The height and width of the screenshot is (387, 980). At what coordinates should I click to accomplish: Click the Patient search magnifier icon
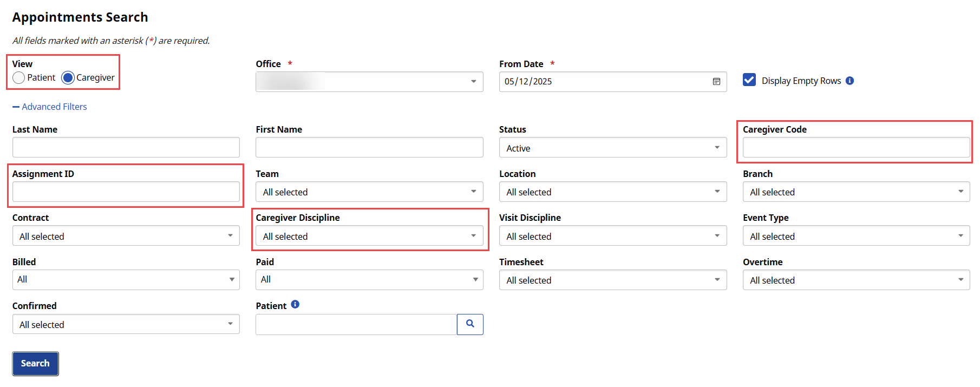pyautogui.click(x=470, y=324)
